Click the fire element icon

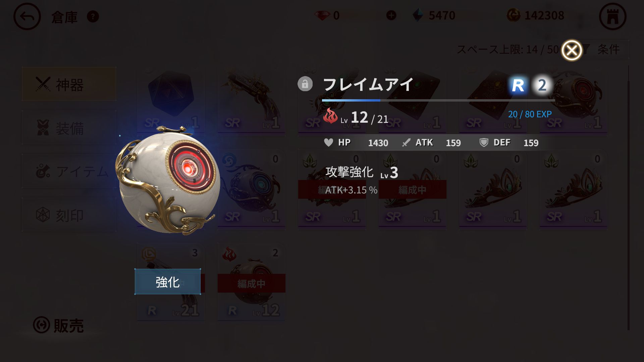point(330,116)
